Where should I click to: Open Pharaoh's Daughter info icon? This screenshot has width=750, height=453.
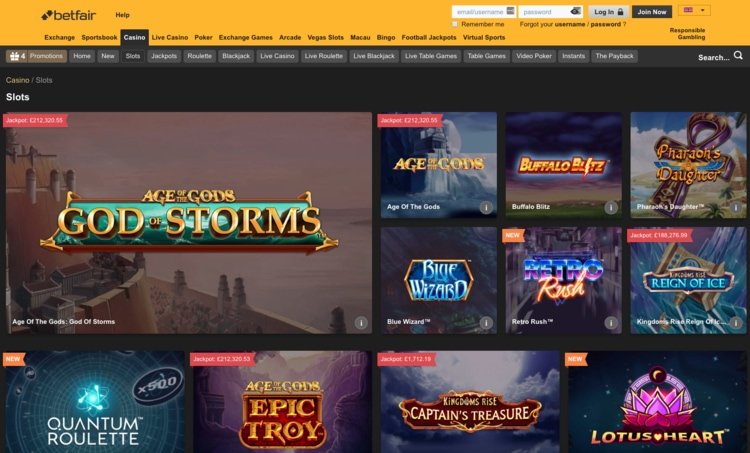736,208
